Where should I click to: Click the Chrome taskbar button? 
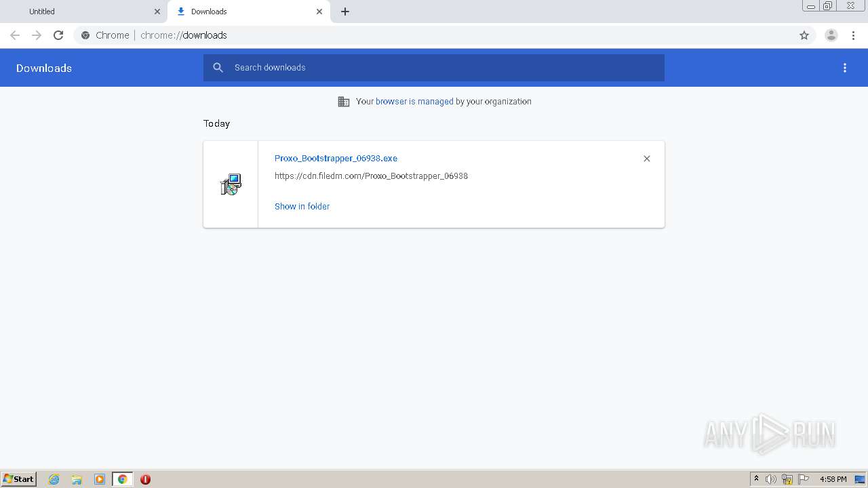pyautogui.click(x=122, y=479)
